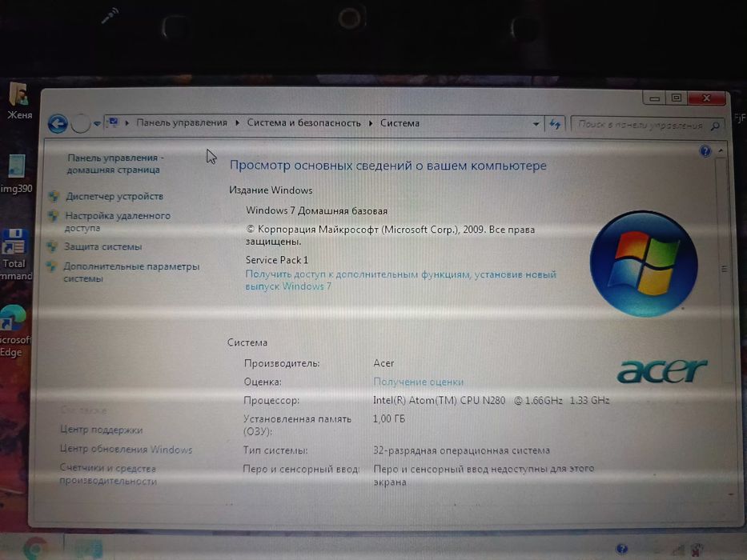Image resolution: width=747 pixels, height=560 pixels.
Task: Click 'Windows 7 Домашняя базовая' edition text
Action: tap(317, 210)
